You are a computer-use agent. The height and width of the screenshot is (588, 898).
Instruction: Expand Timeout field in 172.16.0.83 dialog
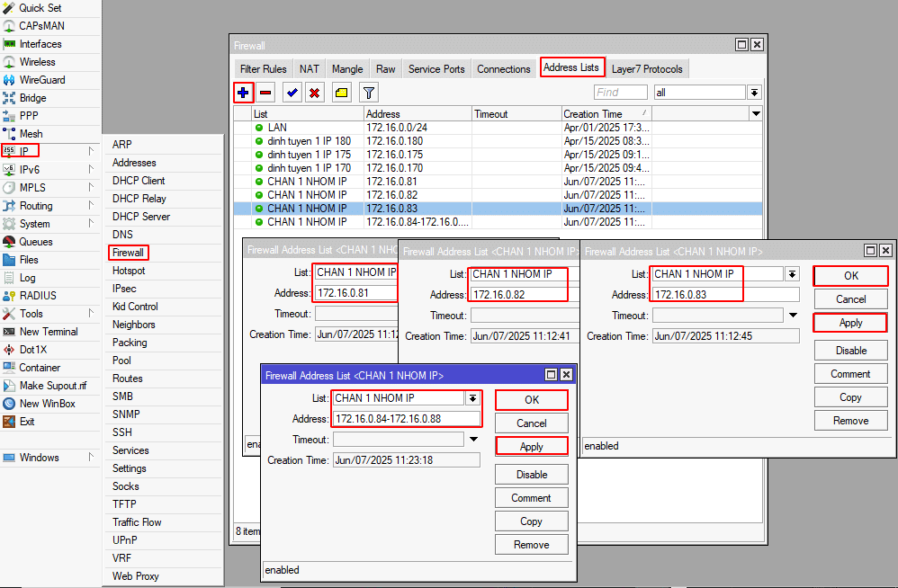coord(794,316)
